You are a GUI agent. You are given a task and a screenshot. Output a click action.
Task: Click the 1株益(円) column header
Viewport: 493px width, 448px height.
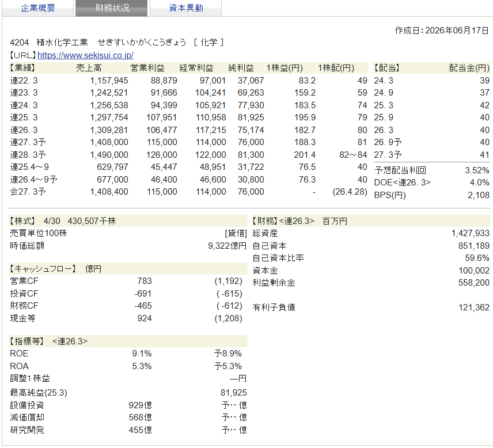[285, 68]
